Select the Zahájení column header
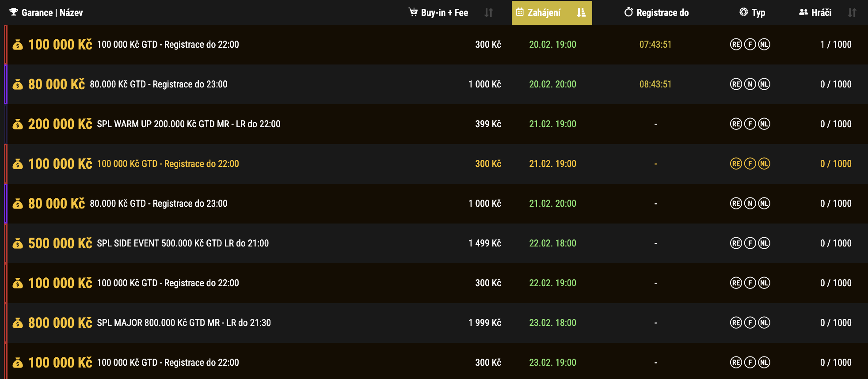Image resolution: width=868 pixels, height=379 pixels. click(x=544, y=13)
